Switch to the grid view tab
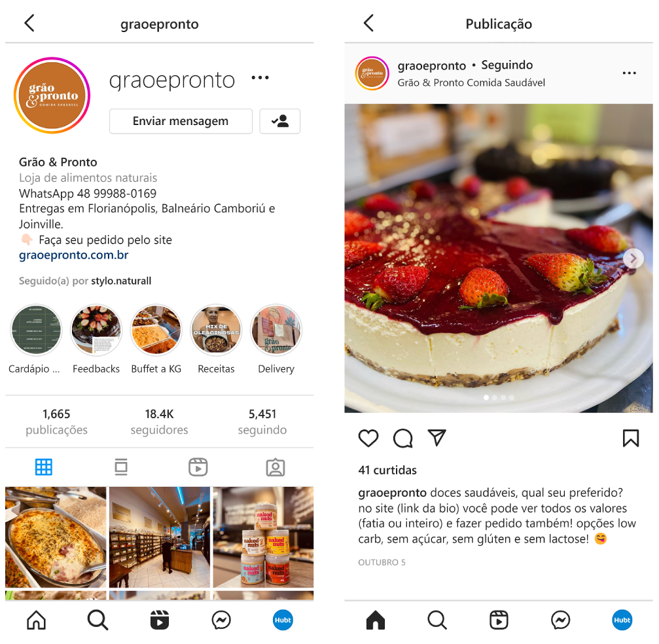The image size is (659, 644). (x=44, y=467)
